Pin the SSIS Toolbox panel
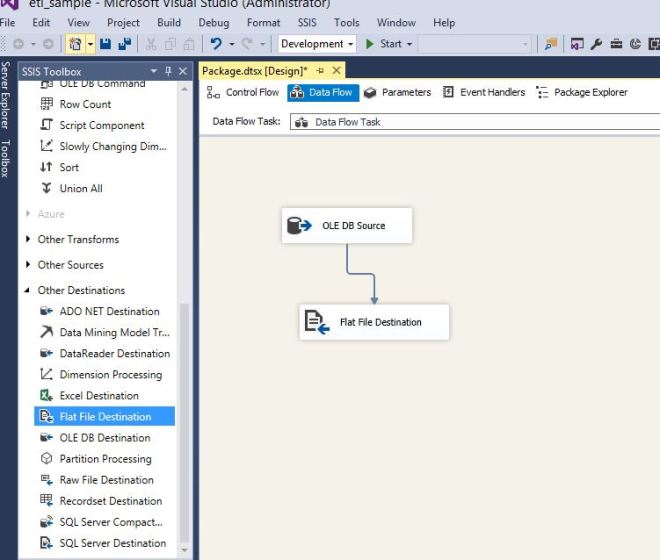The width and height of the screenshot is (660, 560). tap(168, 71)
